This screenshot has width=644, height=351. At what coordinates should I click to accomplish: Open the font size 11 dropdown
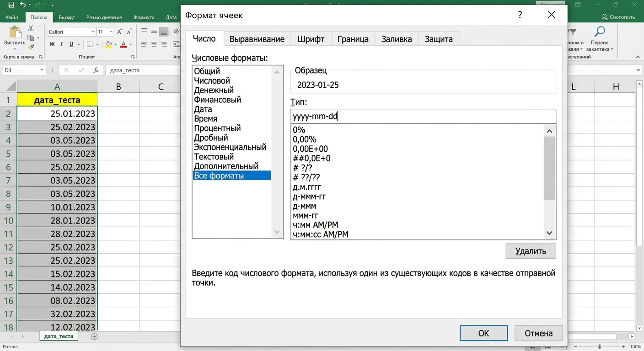[111, 32]
